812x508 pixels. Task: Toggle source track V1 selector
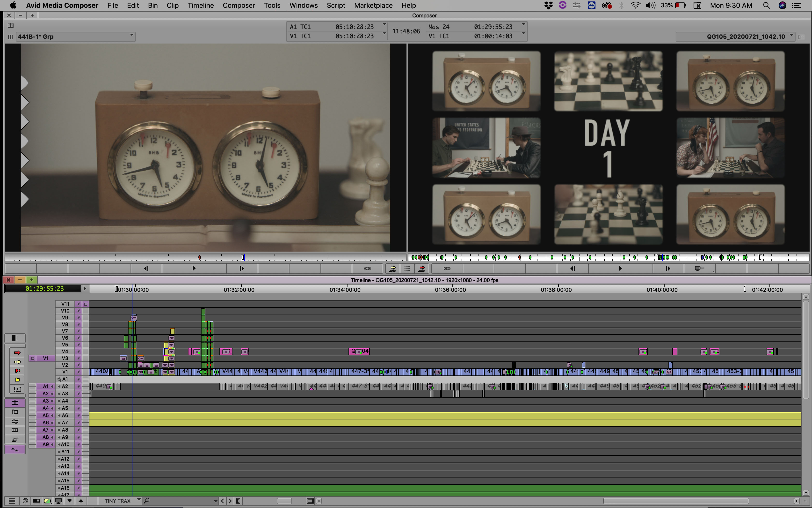(x=45, y=358)
